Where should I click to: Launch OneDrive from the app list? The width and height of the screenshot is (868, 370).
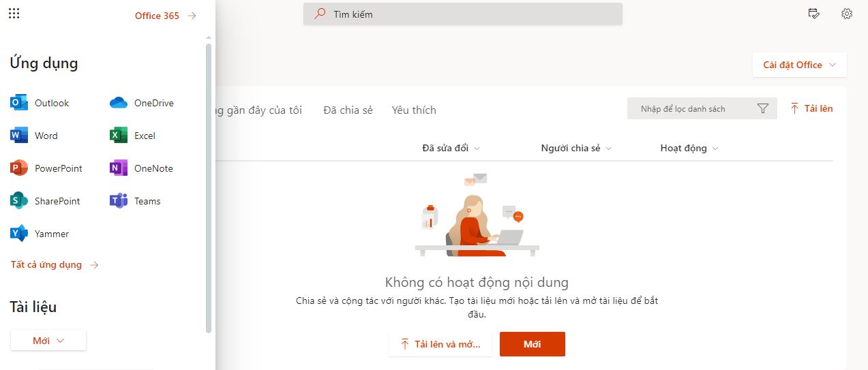[x=119, y=103]
